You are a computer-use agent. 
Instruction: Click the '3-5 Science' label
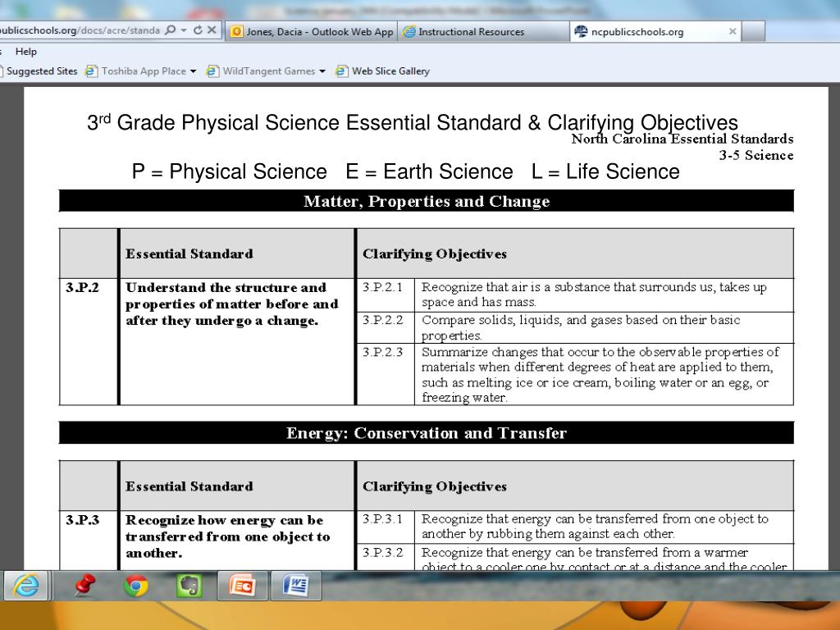pyautogui.click(x=756, y=155)
